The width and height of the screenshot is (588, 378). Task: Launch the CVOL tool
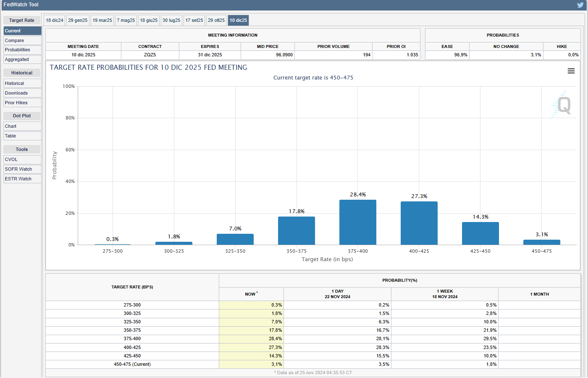click(22, 159)
